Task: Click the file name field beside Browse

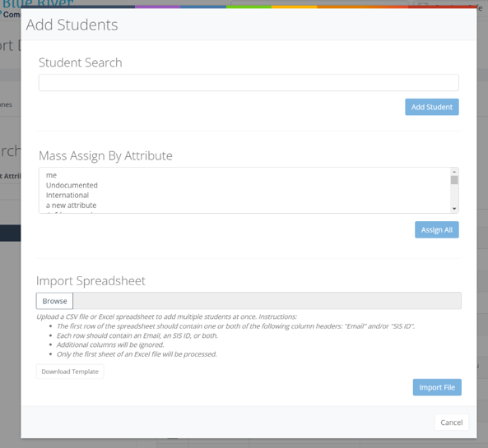Action: click(x=267, y=301)
